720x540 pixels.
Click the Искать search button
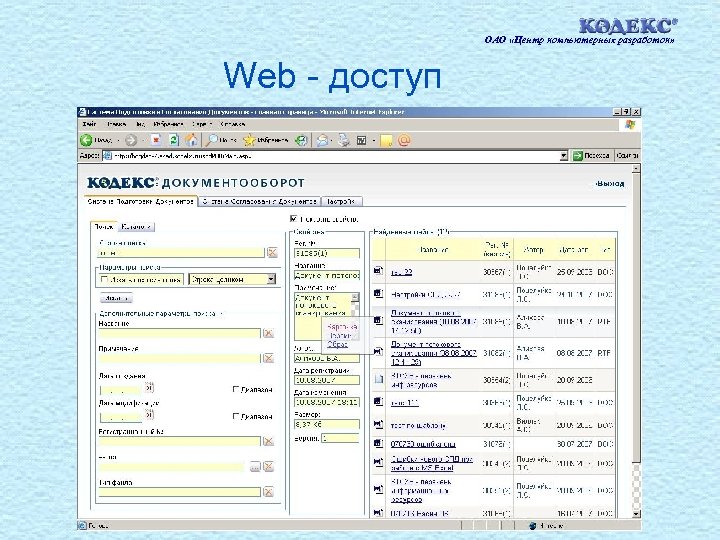pos(116,298)
